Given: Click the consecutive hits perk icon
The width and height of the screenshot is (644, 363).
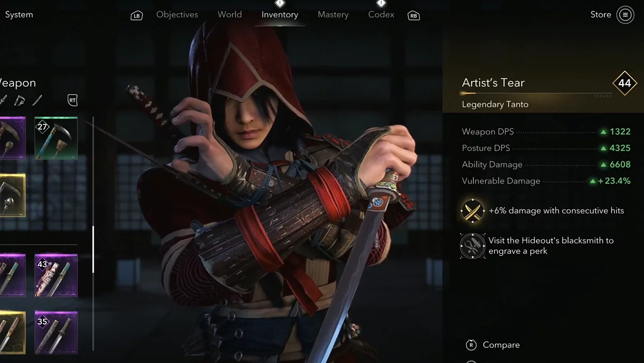Looking at the screenshot, I should coord(472,211).
